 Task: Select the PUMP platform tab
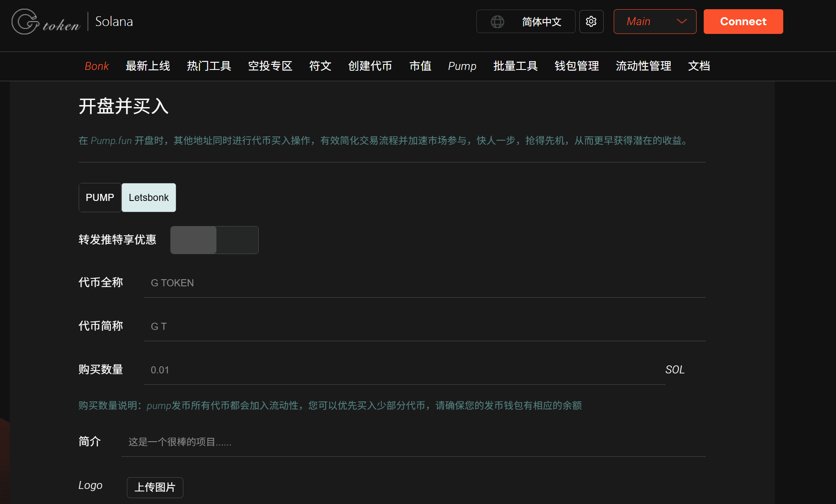[x=100, y=198]
